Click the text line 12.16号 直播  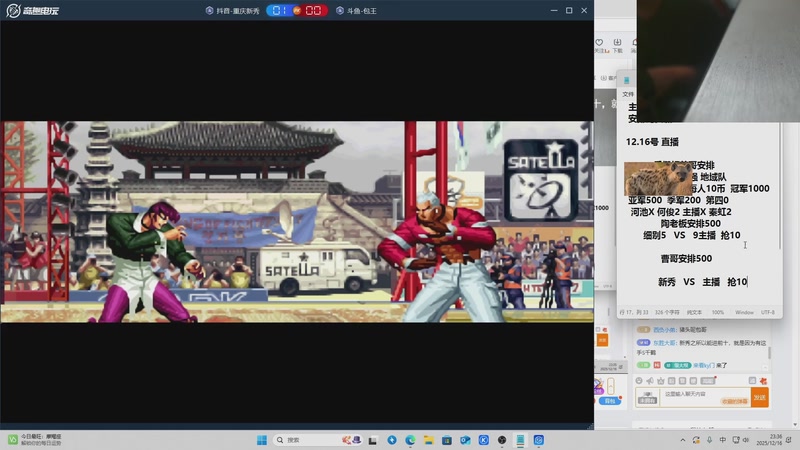pyautogui.click(x=652, y=142)
